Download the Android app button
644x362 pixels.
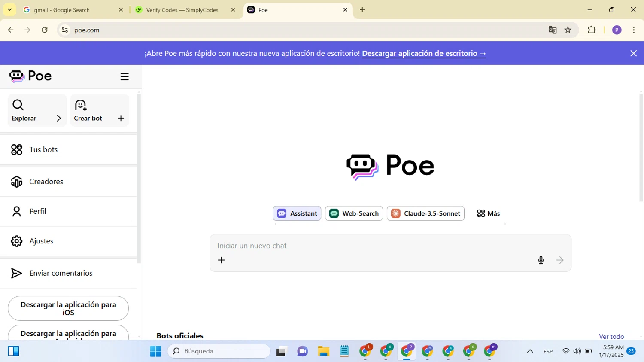click(x=68, y=333)
